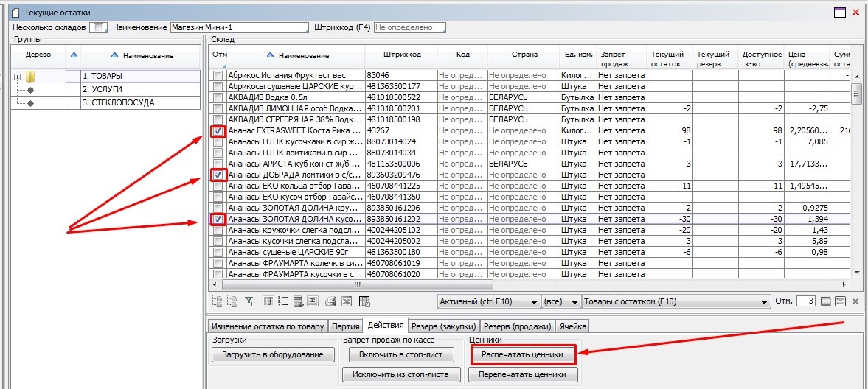
Task: Click the yellow folder icon in the groups tree
Action: tap(30, 76)
